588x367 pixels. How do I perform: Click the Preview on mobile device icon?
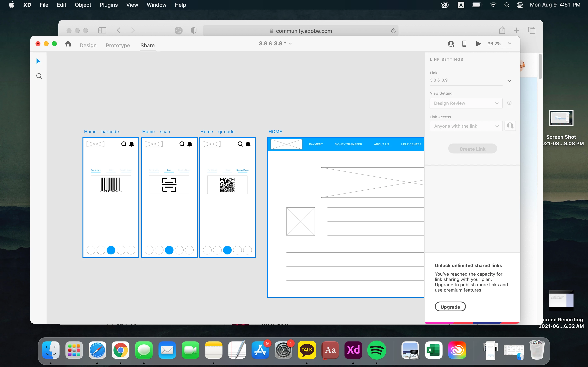click(464, 44)
